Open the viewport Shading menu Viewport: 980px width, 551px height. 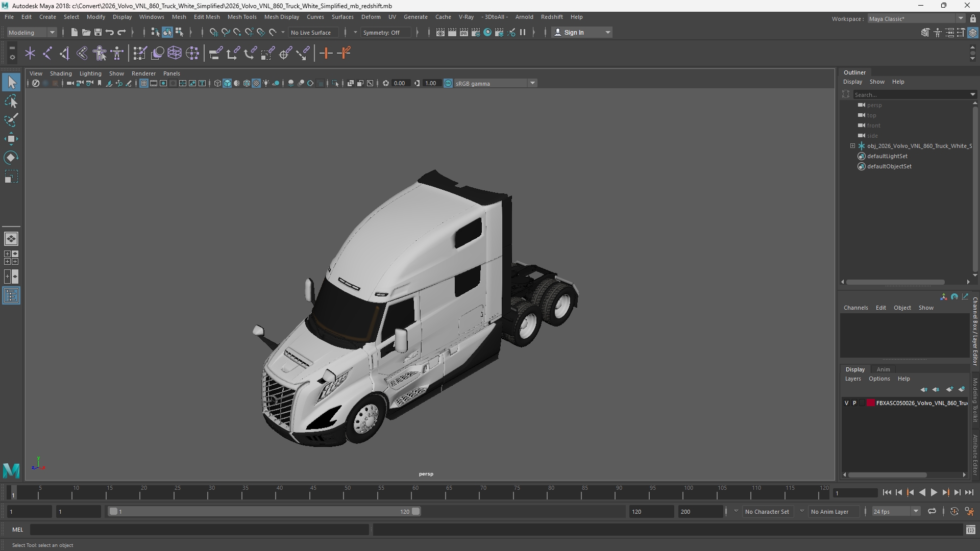tap(61, 73)
